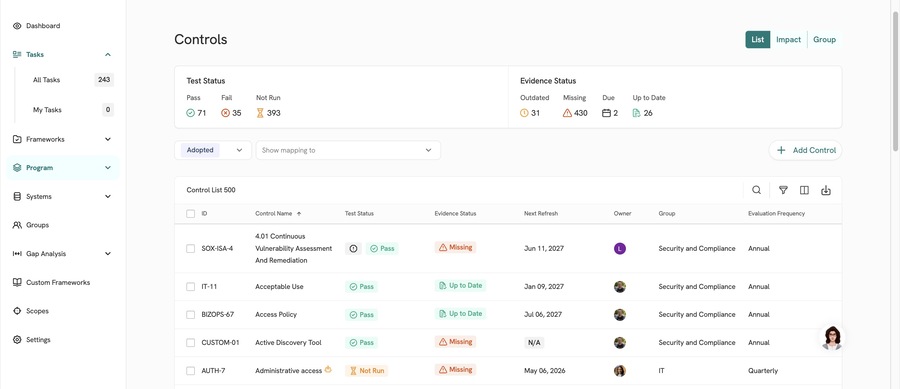
Task: Check the IT-11 row checkbox
Action: [x=191, y=286]
